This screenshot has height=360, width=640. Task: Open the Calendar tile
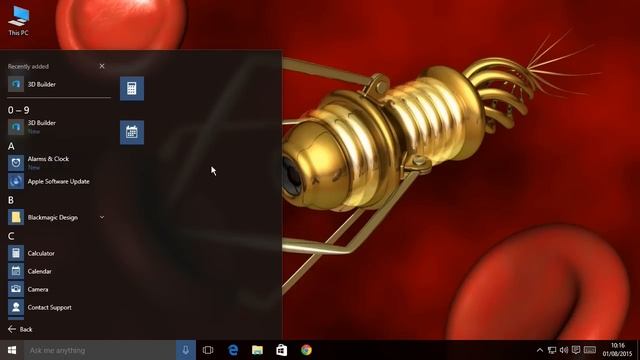click(x=132, y=132)
